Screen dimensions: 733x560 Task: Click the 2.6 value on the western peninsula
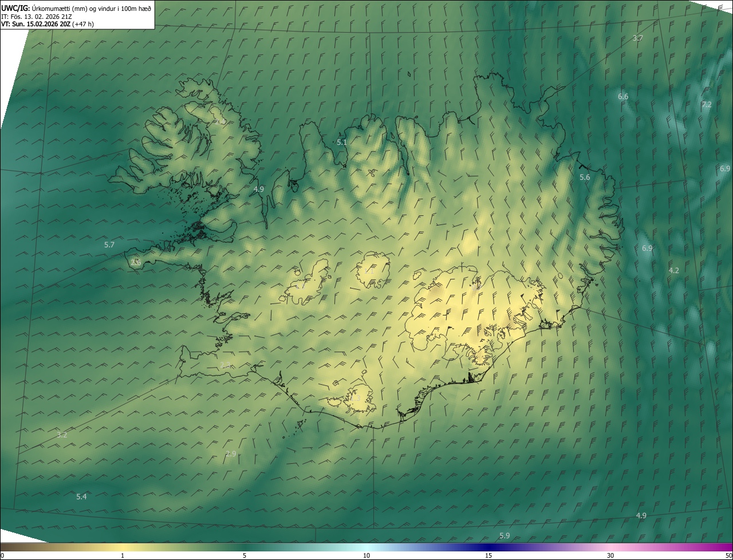pos(136,262)
